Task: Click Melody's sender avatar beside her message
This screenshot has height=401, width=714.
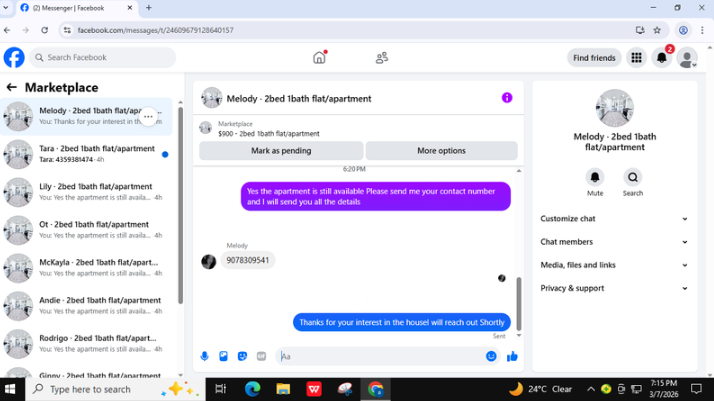Action: click(x=209, y=262)
